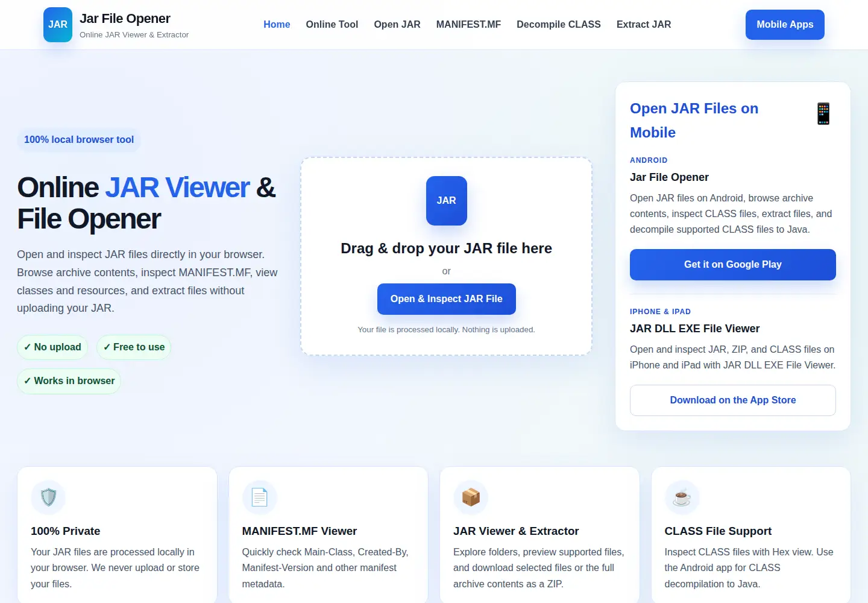Select the MANIFEST.MF nav item

click(468, 25)
